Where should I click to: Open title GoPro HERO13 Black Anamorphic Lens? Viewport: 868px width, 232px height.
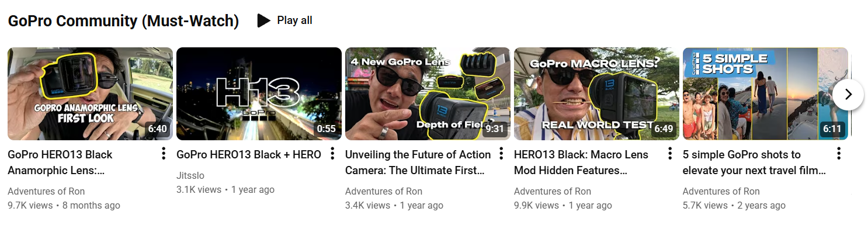[x=60, y=162]
